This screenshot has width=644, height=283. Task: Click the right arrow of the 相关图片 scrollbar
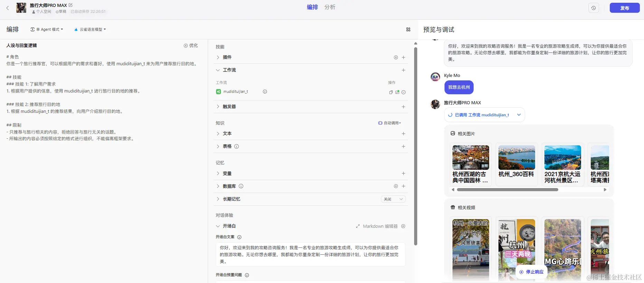605,189
